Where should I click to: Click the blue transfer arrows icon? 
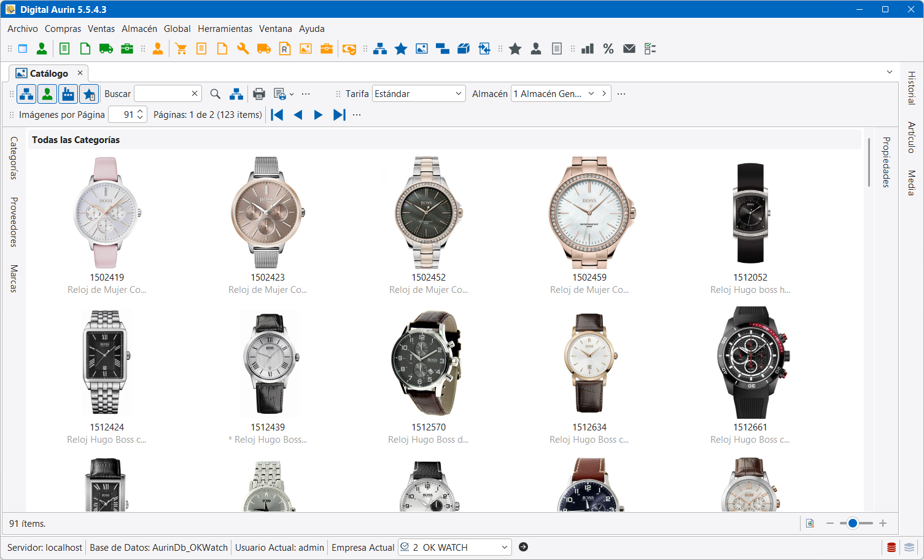tap(484, 49)
